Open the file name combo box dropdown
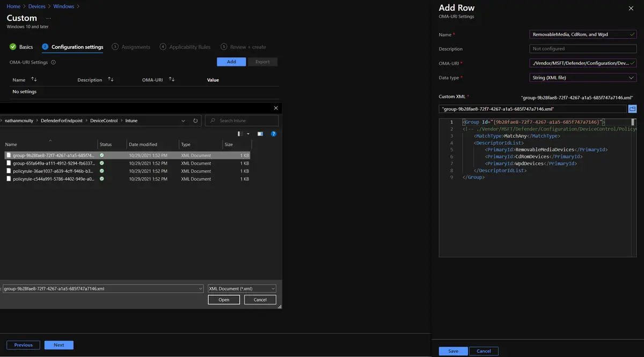This screenshot has height=357, width=644. (x=200, y=288)
